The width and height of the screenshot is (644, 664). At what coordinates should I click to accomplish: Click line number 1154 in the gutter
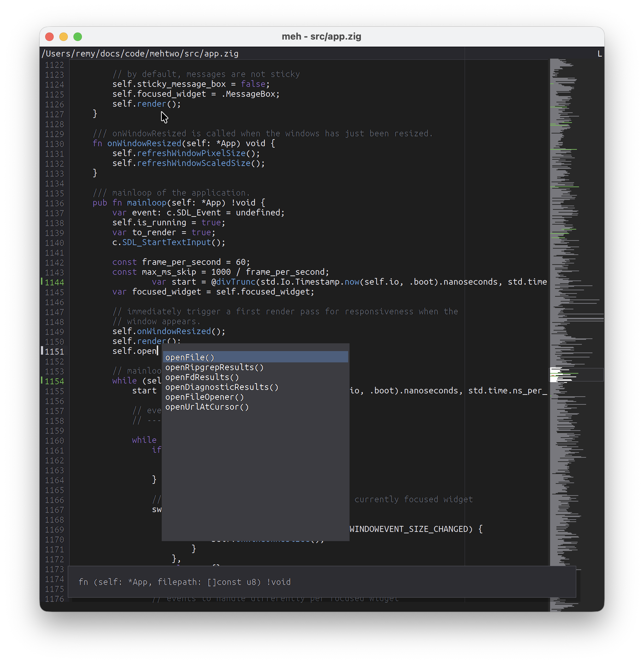point(54,381)
